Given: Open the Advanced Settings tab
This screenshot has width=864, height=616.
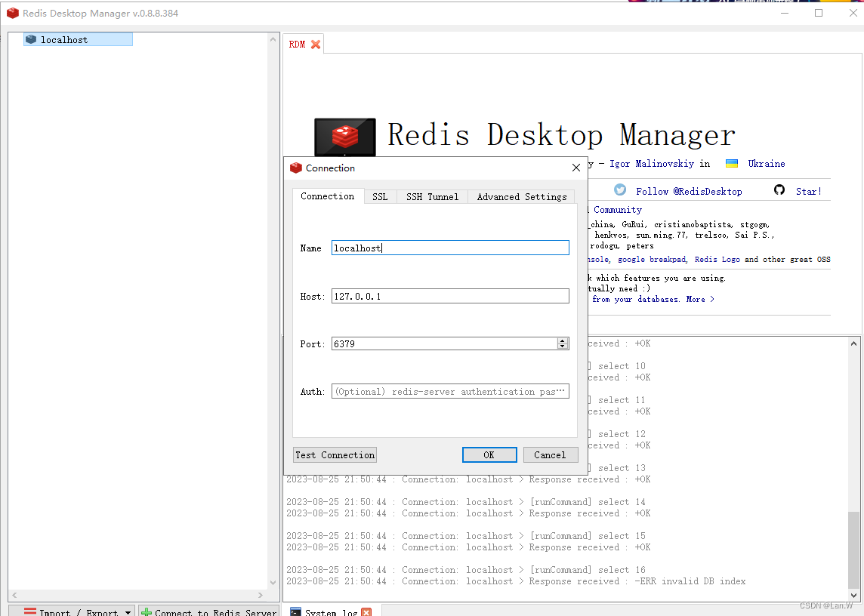Looking at the screenshot, I should [x=521, y=197].
